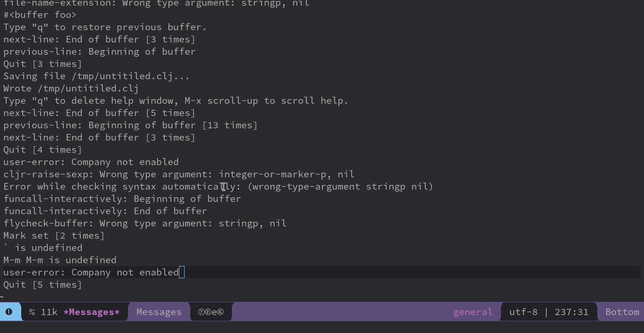Click 'Error while checking syntax automatically' line
This screenshot has height=333, width=644.
click(x=218, y=186)
